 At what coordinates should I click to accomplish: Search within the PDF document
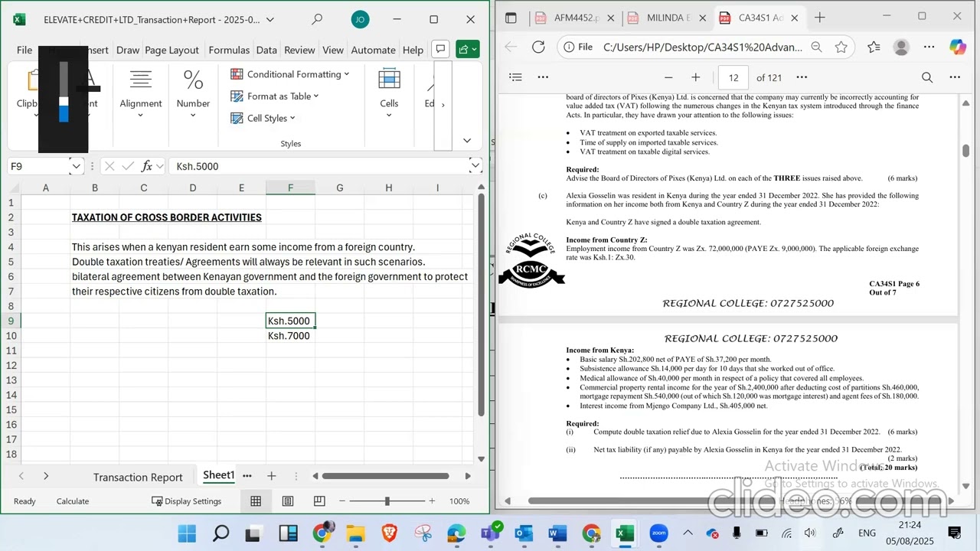tap(927, 77)
